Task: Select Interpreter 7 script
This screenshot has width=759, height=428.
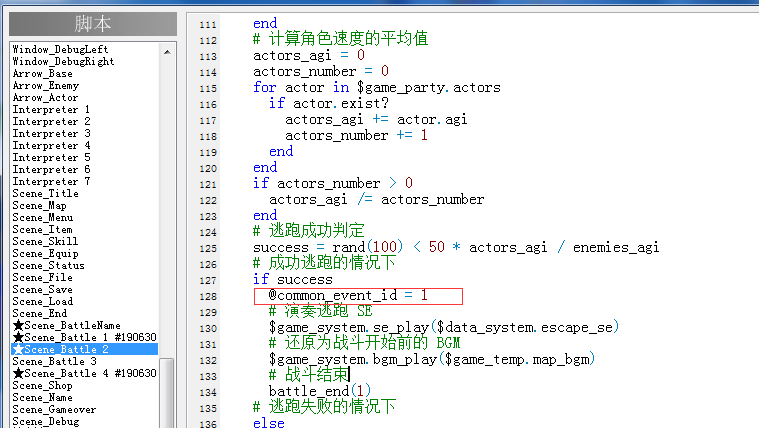Action: (51, 182)
